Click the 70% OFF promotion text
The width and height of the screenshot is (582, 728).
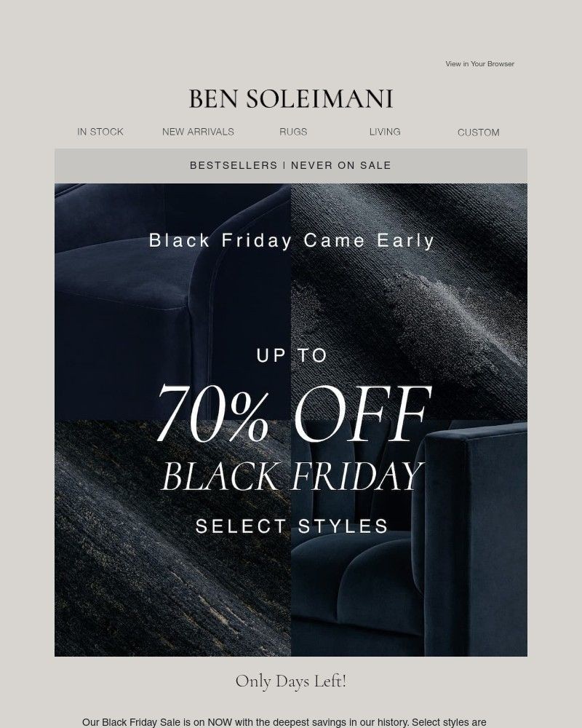pos(291,415)
